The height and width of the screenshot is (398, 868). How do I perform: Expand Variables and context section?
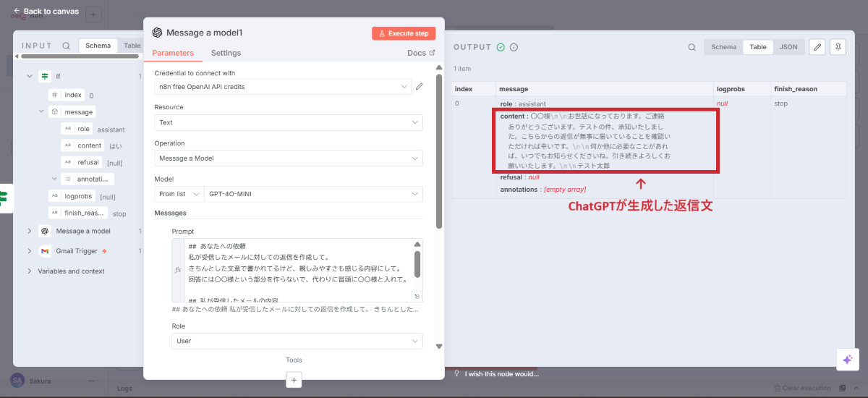pos(30,271)
